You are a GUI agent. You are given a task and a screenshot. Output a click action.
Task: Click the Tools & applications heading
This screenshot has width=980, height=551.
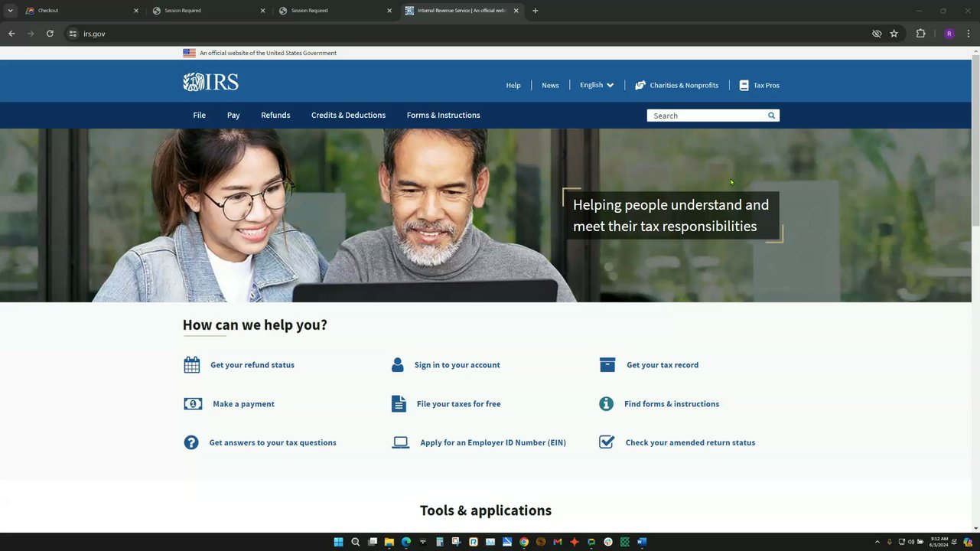click(x=486, y=510)
